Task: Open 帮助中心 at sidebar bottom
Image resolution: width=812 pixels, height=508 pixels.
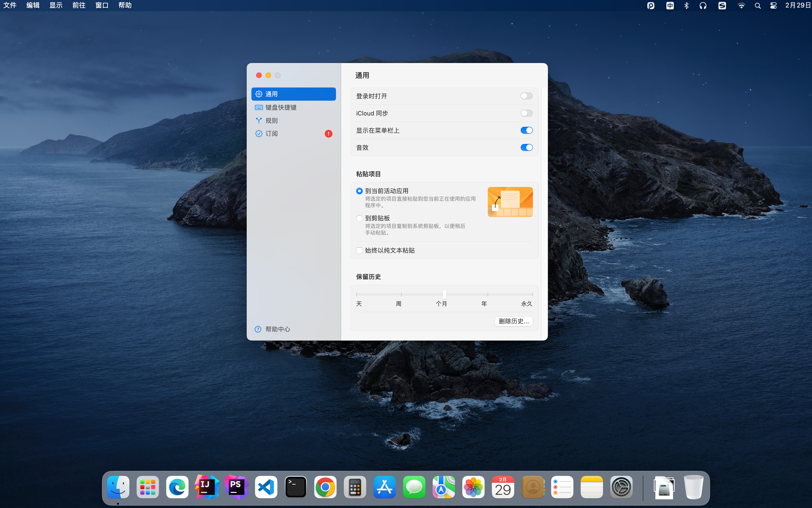Action: [273, 329]
